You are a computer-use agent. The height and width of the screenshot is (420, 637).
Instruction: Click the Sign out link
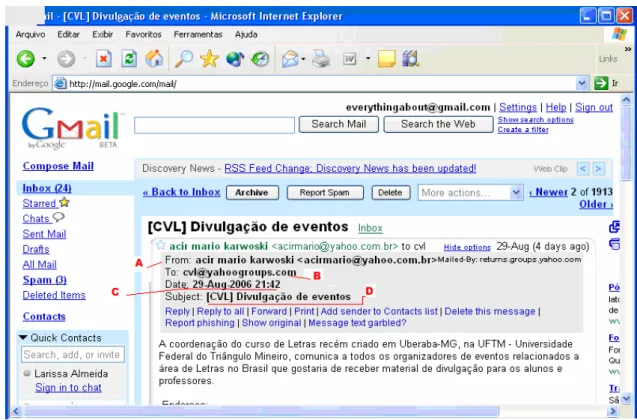click(594, 107)
